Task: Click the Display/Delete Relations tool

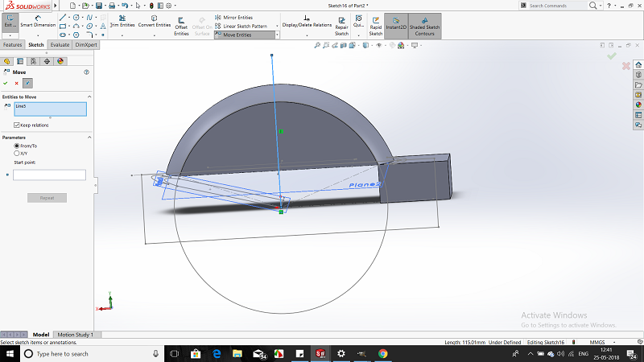Action: pos(305,21)
